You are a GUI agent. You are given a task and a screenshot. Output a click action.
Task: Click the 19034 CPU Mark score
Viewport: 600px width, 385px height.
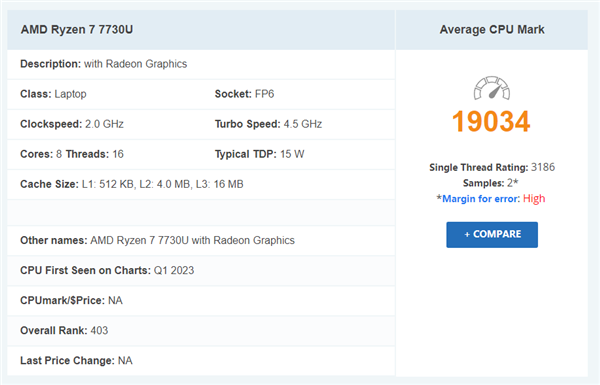click(491, 122)
